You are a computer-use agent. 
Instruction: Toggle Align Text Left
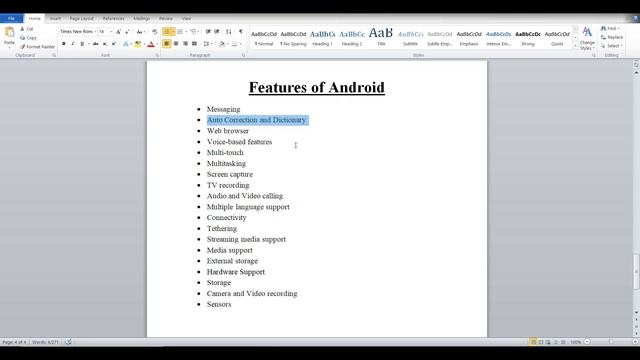tap(167, 44)
